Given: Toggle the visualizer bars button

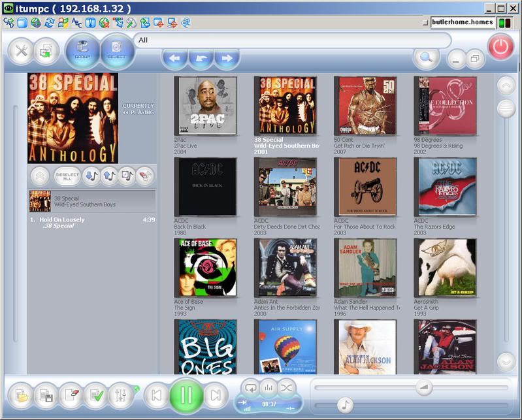Looking at the screenshot, I should (269, 387).
